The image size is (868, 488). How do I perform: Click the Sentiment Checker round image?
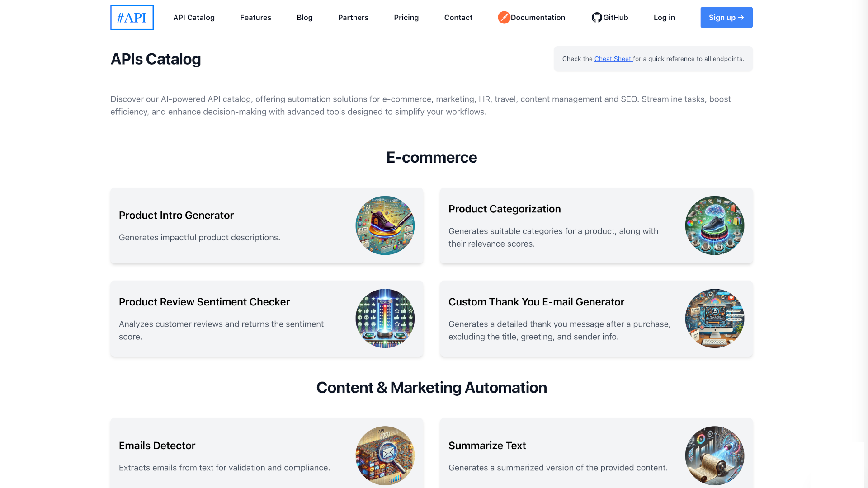click(385, 319)
